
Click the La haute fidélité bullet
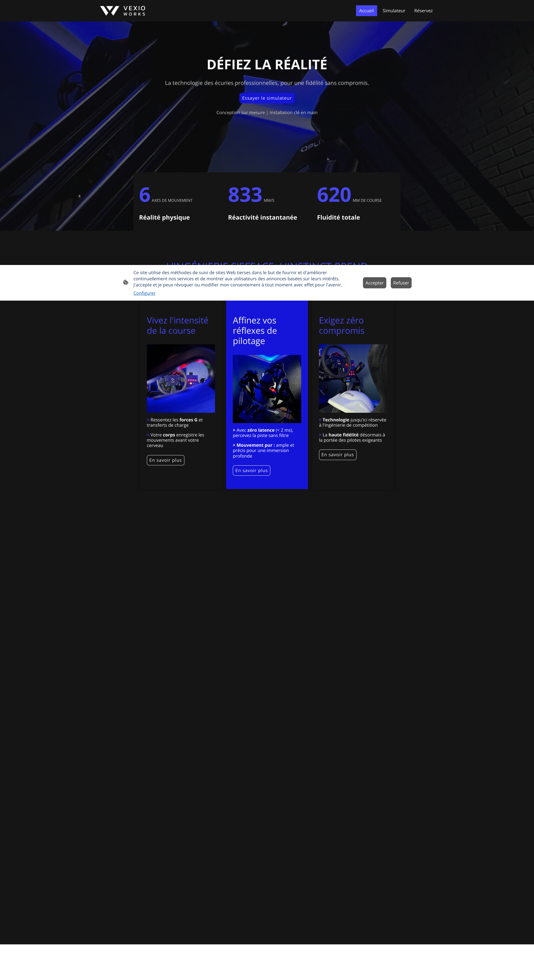(352, 438)
